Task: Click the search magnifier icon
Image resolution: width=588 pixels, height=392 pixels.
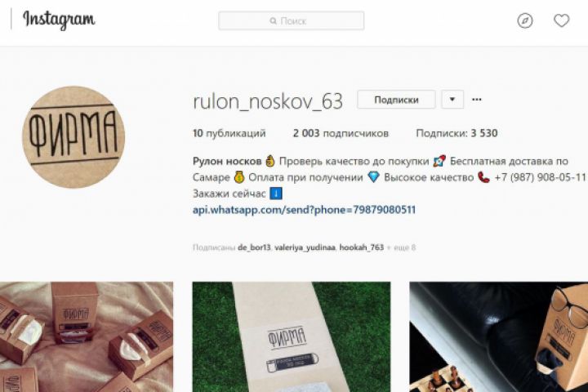Action: tap(274, 21)
